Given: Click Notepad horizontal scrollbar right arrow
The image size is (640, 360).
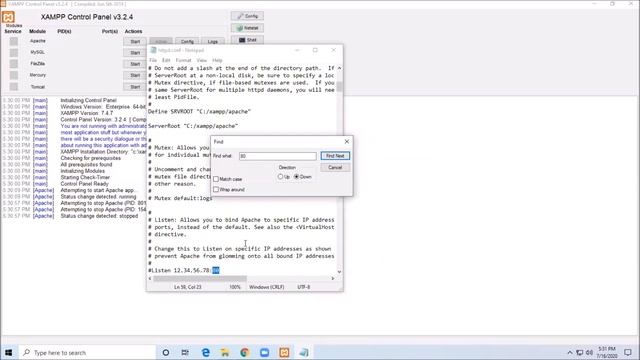Looking at the screenshot, I should 333,278.
